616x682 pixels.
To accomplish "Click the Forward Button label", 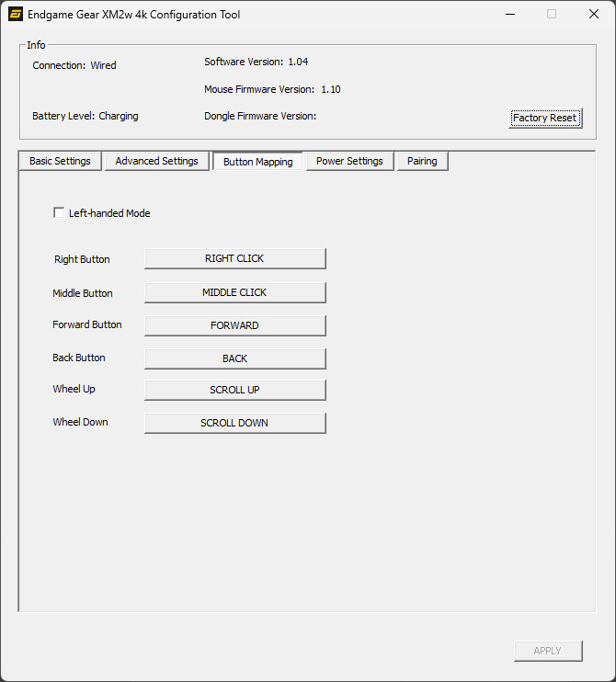I will (x=87, y=324).
